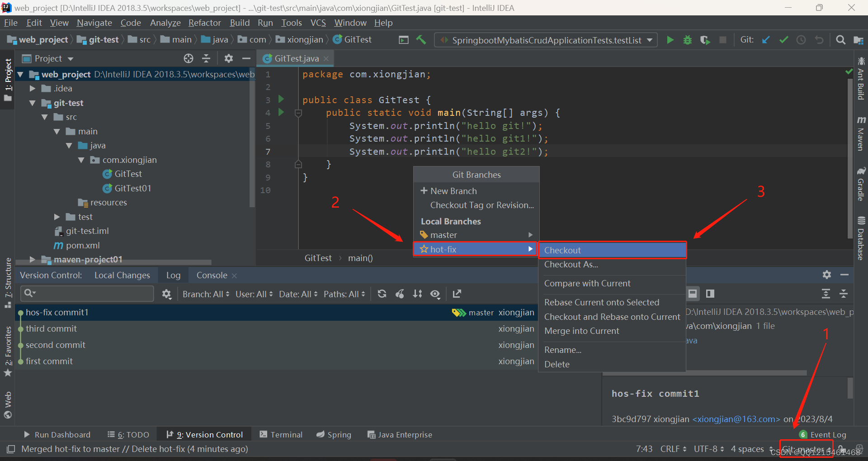Open Project Structure icon in the toolbar
The image size is (868, 461).
pyautogui.click(x=859, y=40)
